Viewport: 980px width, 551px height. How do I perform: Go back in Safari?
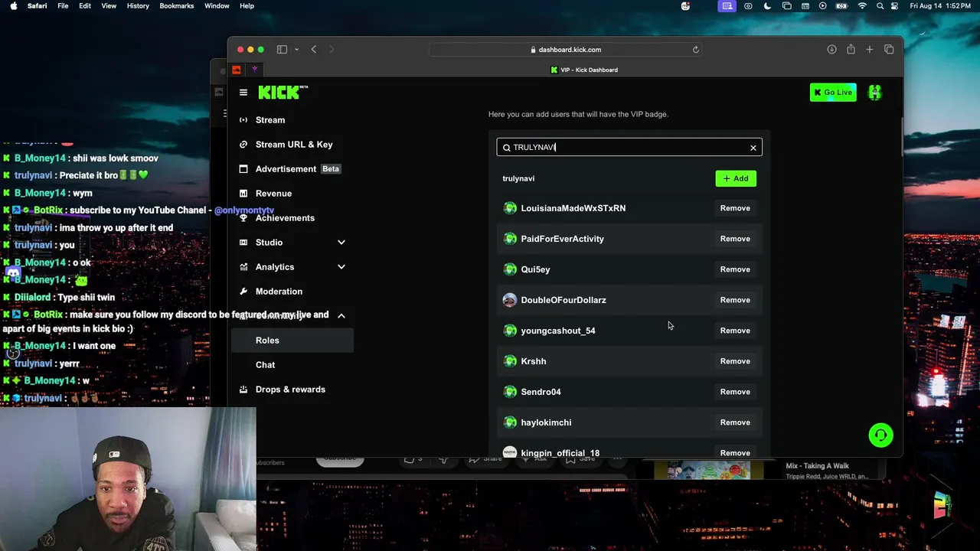314,50
